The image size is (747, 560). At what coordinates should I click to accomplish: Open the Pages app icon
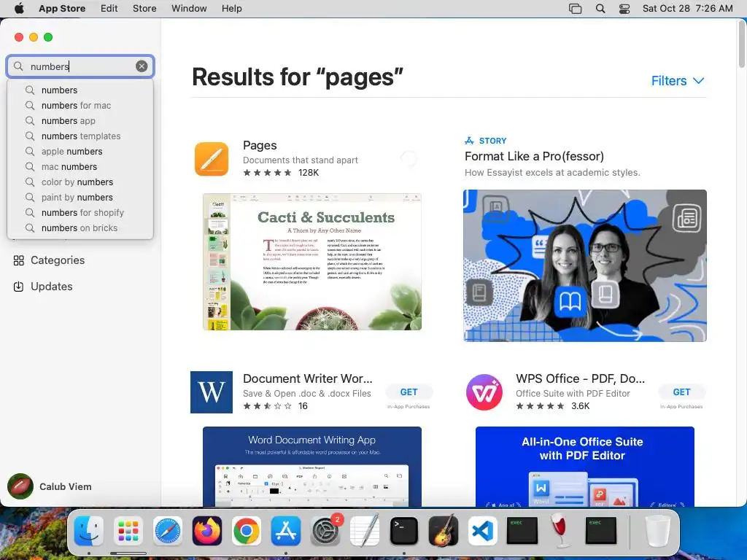tap(212, 159)
